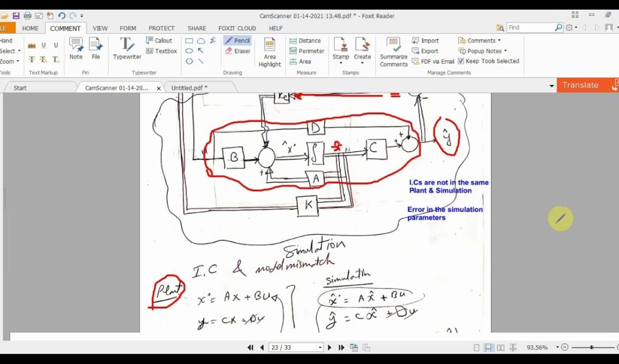The image size is (619, 364).
Task: Pick the Callout annotation tool
Action: point(159,41)
